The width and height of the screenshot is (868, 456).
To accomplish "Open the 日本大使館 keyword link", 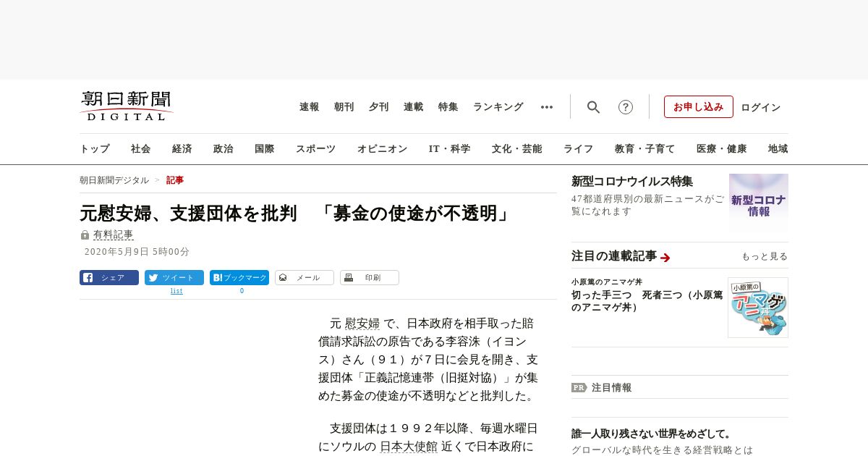I will [409, 447].
